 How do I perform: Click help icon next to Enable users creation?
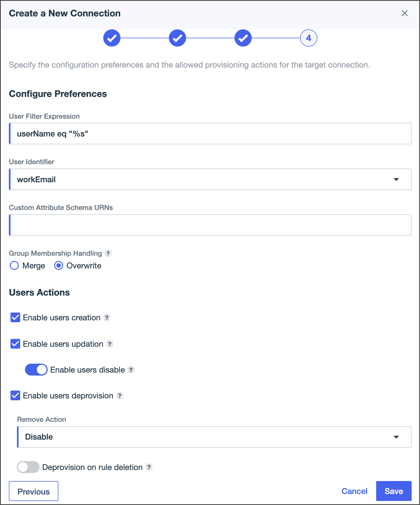[x=107, y=318]
